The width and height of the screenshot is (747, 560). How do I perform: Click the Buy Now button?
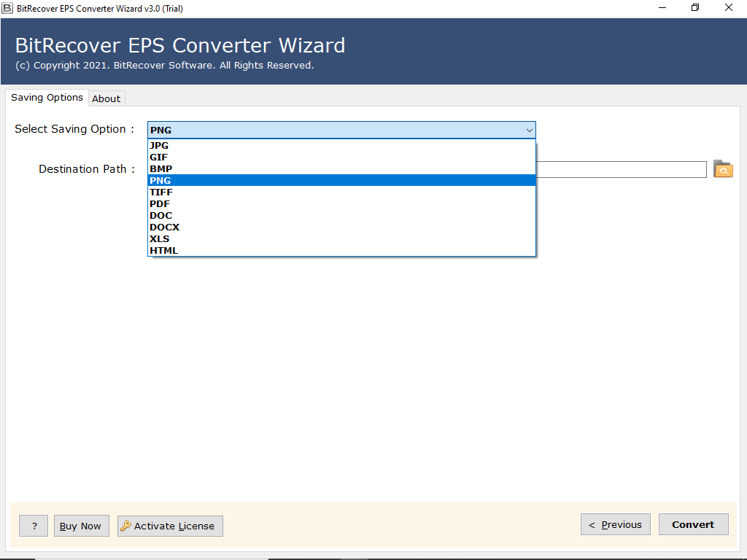[82, 526]
